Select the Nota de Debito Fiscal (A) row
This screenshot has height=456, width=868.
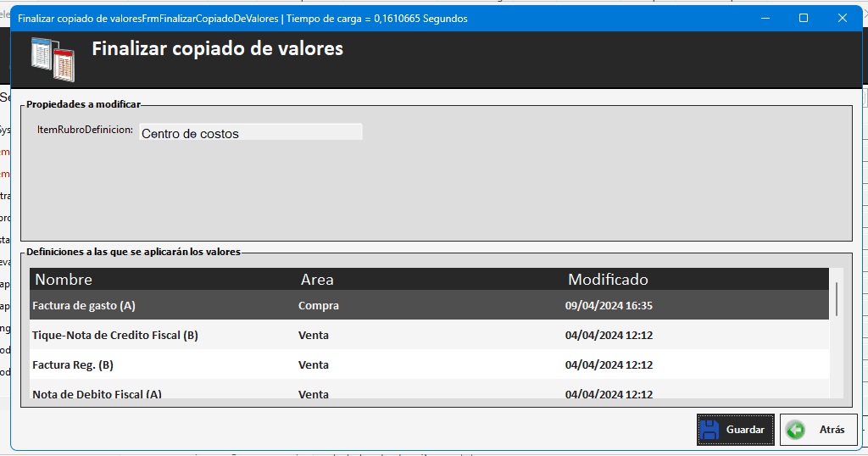click(97, 393)
